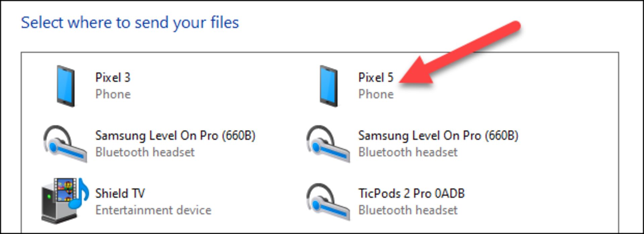
Task: Click "Bluetooth headset" text under TicPods 2 Pro
Action: (408, 210)
